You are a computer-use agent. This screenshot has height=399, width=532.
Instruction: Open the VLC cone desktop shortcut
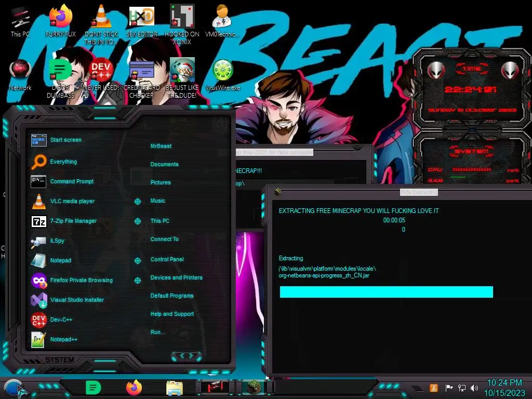pos(101,24)
